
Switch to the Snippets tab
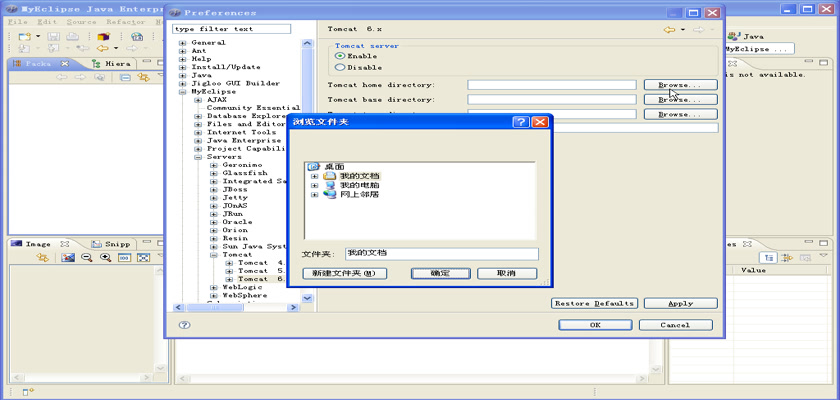(x=111, y=244)
